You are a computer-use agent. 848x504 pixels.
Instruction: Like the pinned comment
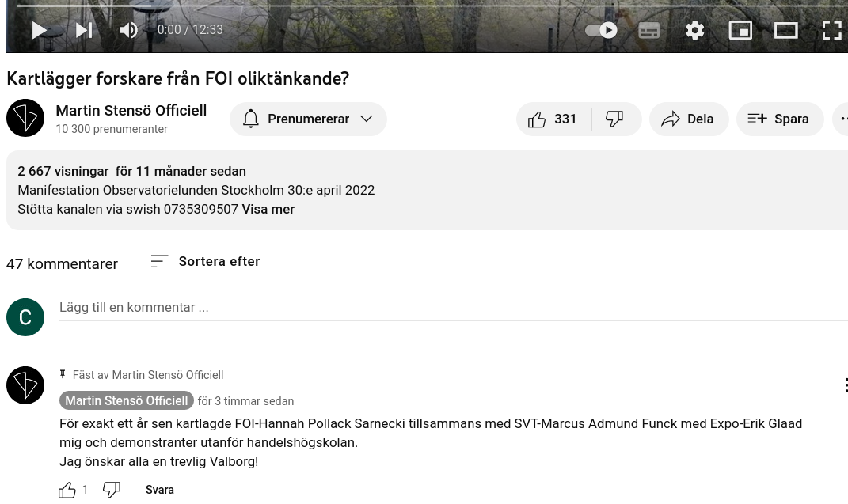(67, 490)
